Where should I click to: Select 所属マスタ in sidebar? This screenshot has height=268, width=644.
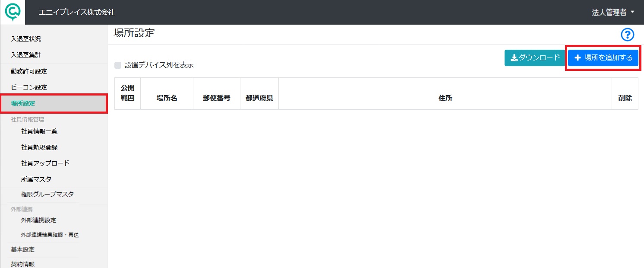coord(36,179)
